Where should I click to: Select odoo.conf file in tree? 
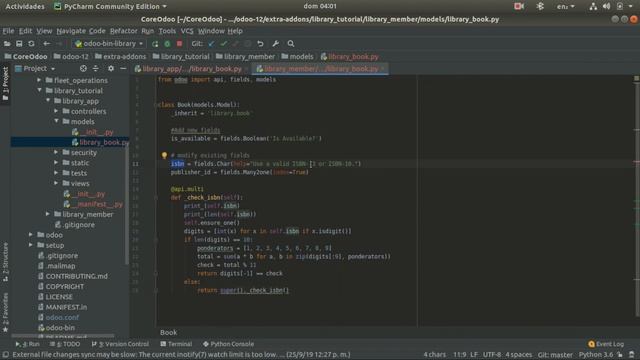pyautogui.click(x=58, y=317)
